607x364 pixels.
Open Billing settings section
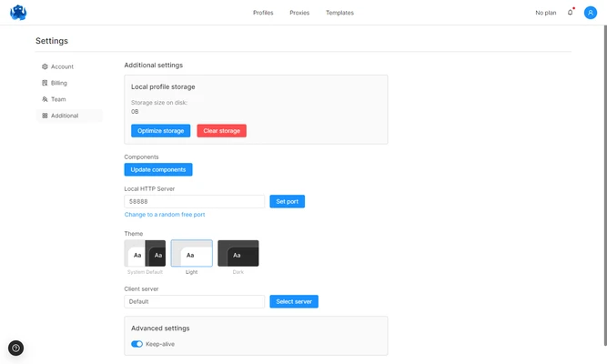[x=69, y=83]
